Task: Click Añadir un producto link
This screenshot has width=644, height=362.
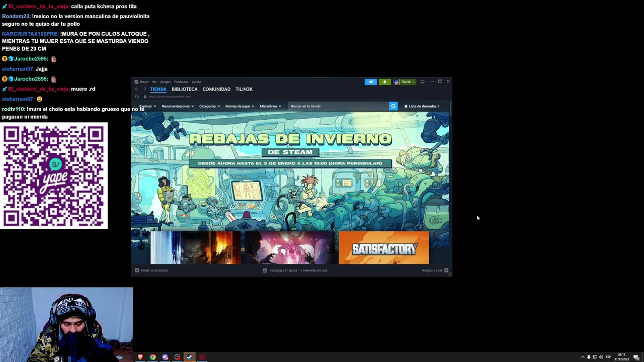Action: [x=154, y=270]
